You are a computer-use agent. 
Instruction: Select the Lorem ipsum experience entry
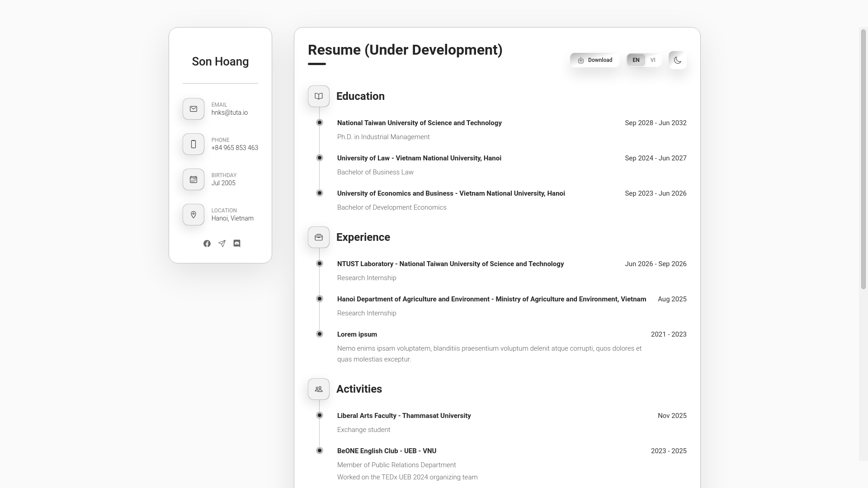point(357,334)
